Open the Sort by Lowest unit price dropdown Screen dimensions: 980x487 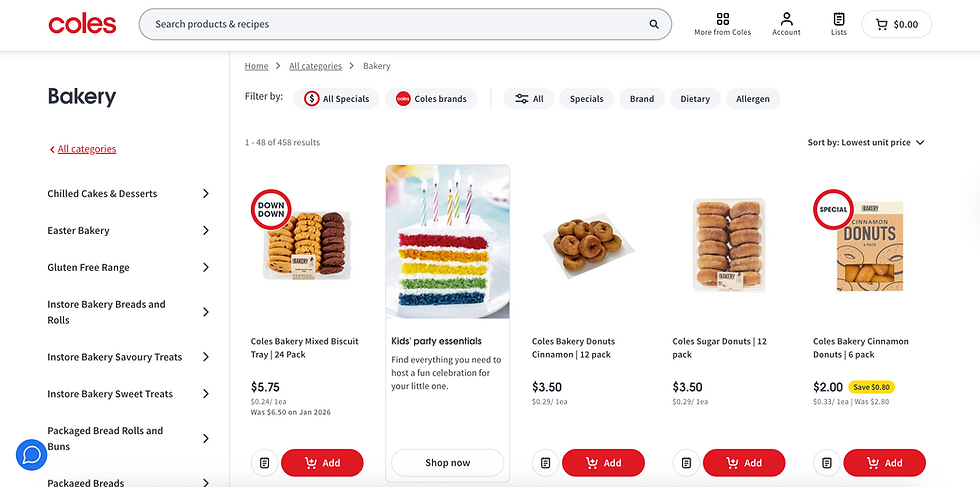point(866,143)
